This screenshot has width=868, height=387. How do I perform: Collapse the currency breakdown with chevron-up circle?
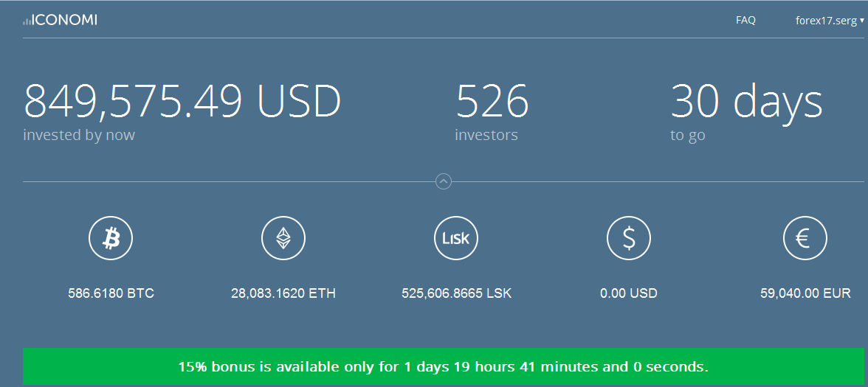point(444,181)
